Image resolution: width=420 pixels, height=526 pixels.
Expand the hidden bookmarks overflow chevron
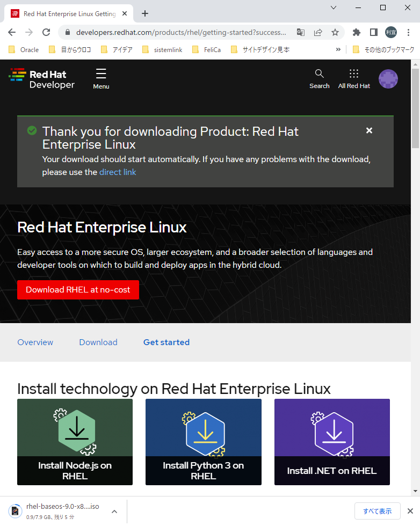pos(338,49)
